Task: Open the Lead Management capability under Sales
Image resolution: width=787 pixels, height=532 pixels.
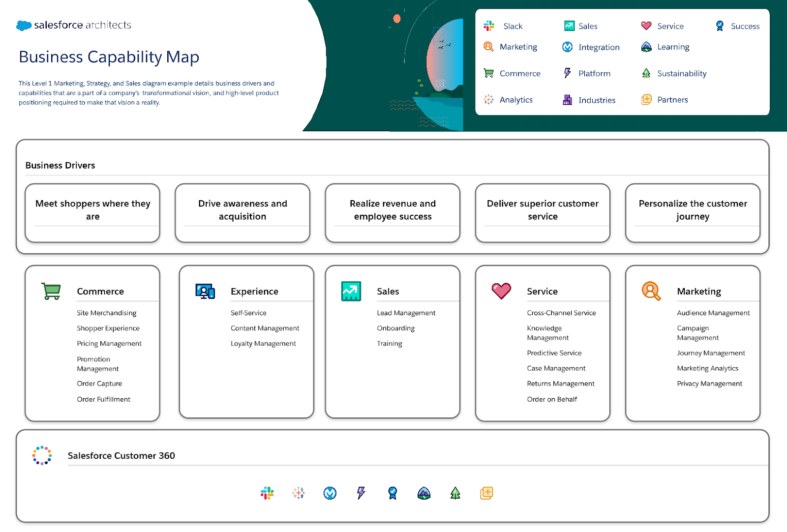Action: click(x=405, y=313)
